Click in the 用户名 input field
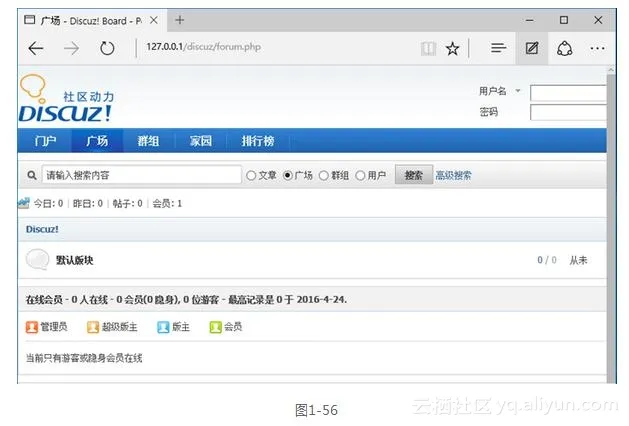The height and width of the screenshot is (426, 629). coord(568,93)
